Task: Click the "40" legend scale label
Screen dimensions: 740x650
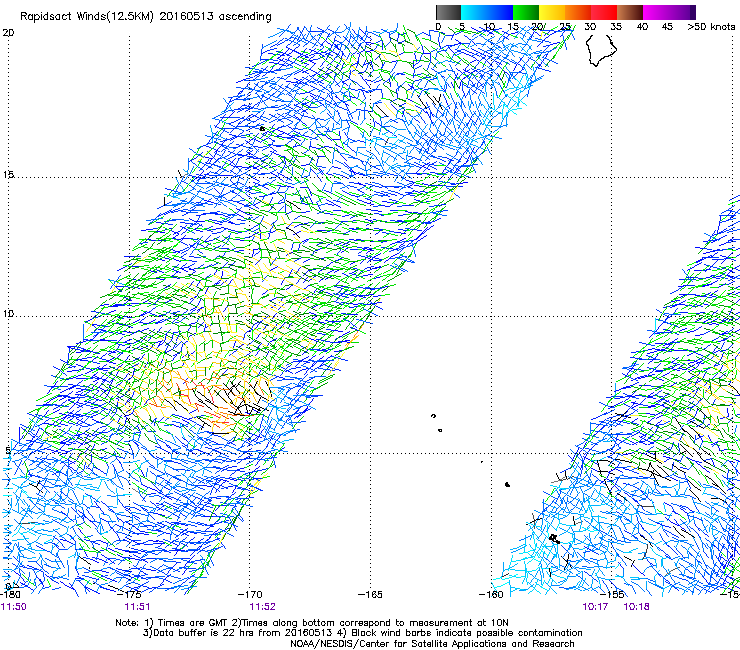Action: point(642,27)
